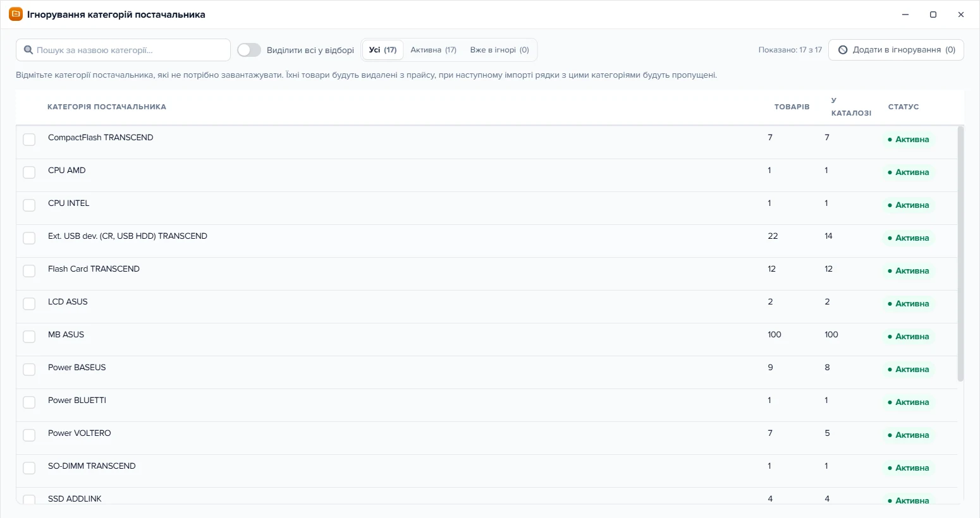Tick the Ext. USB dev. TRANSCEND checkbox
The image size is (980, 518).
(29, 238)
